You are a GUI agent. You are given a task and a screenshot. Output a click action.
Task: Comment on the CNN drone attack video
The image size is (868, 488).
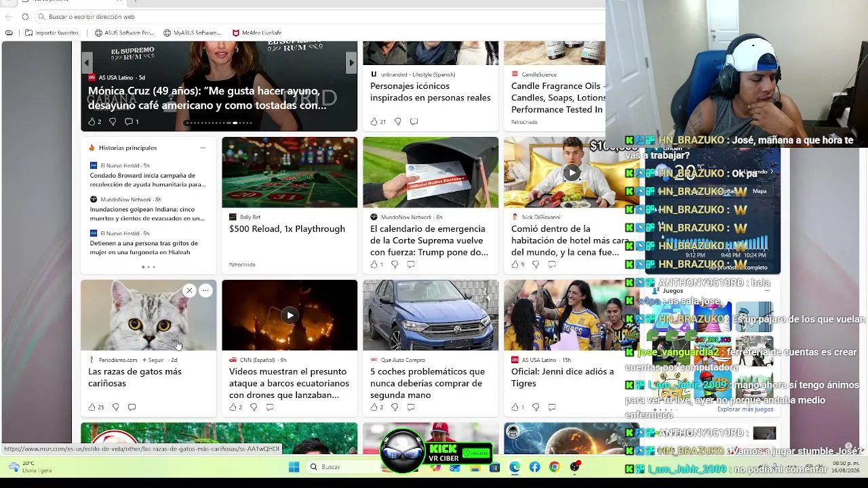click(270, 407)
